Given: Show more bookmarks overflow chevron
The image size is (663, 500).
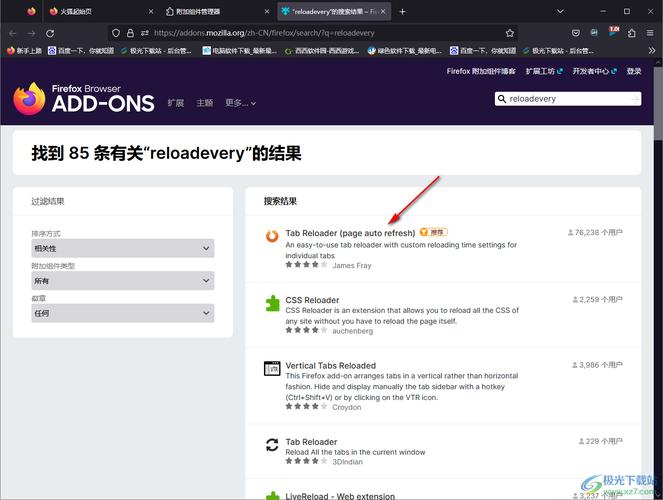Looking at the screenshot, I should click(652, 51).
